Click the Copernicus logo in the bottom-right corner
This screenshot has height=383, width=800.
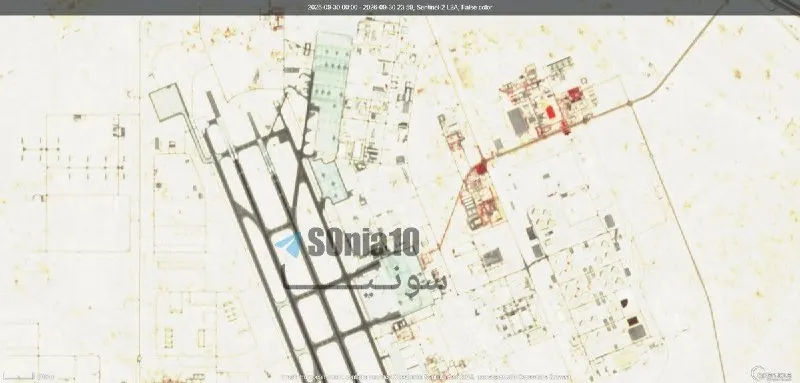(x=774, y=373)
